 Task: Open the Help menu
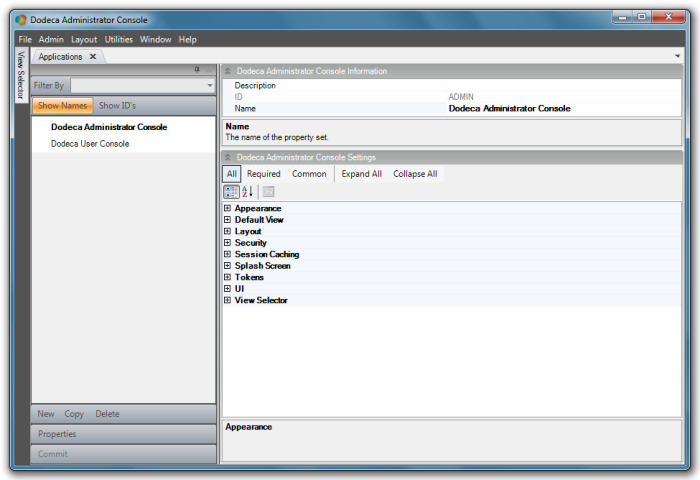[188, 39]
